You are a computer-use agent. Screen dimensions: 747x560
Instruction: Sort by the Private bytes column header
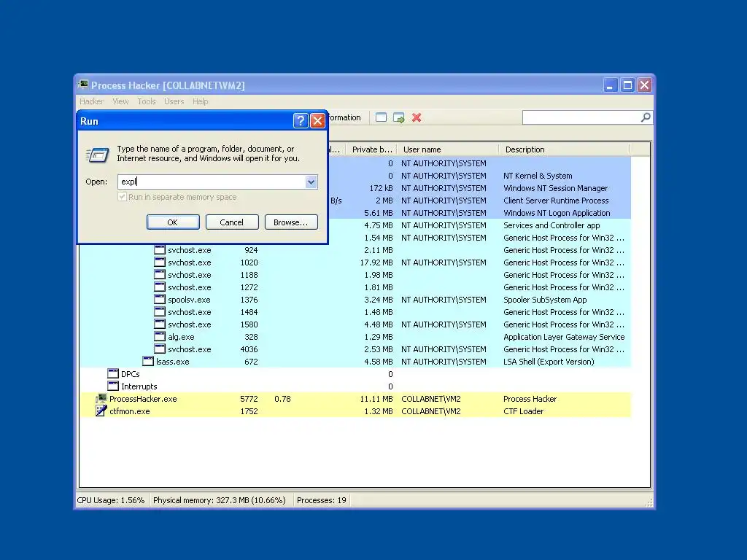tap(372, 149)
